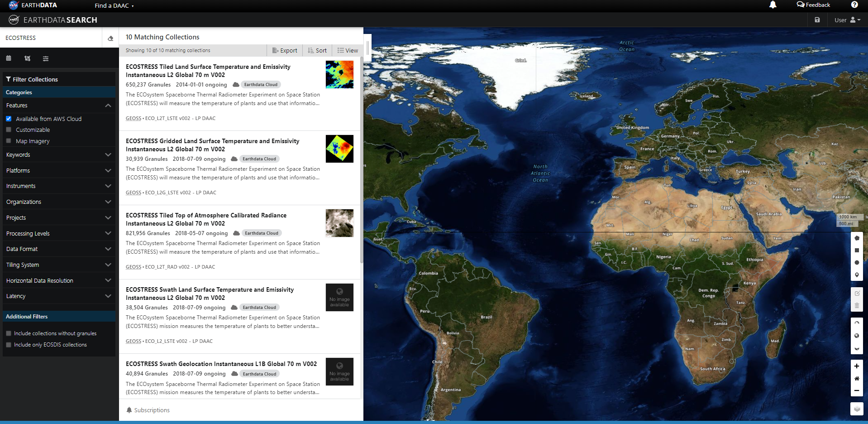This screenshot has height=424, width=868.
Task: Open the advanced search sliders icon
Action: coord(46,58)
